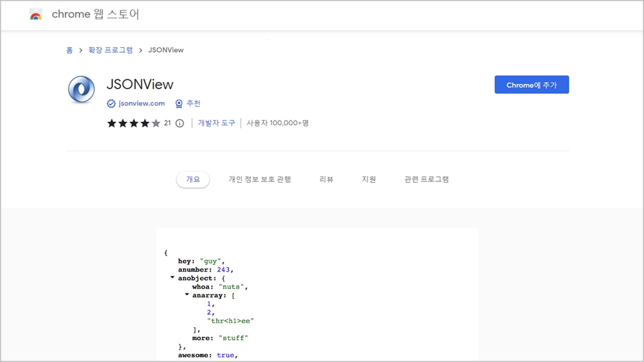This screenshot has width=644, height=362.
Task: Open the chrome 웹 스토어 title link
Action: 95,14
